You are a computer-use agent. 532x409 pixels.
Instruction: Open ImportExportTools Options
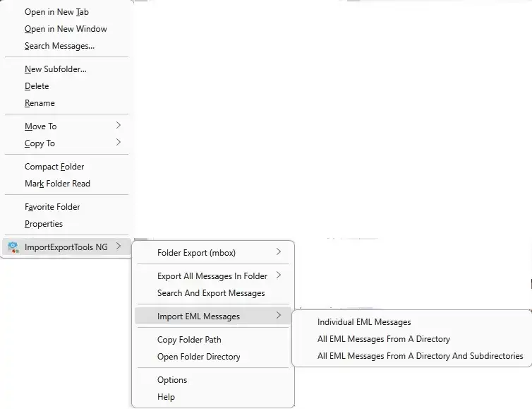[213, 380]
